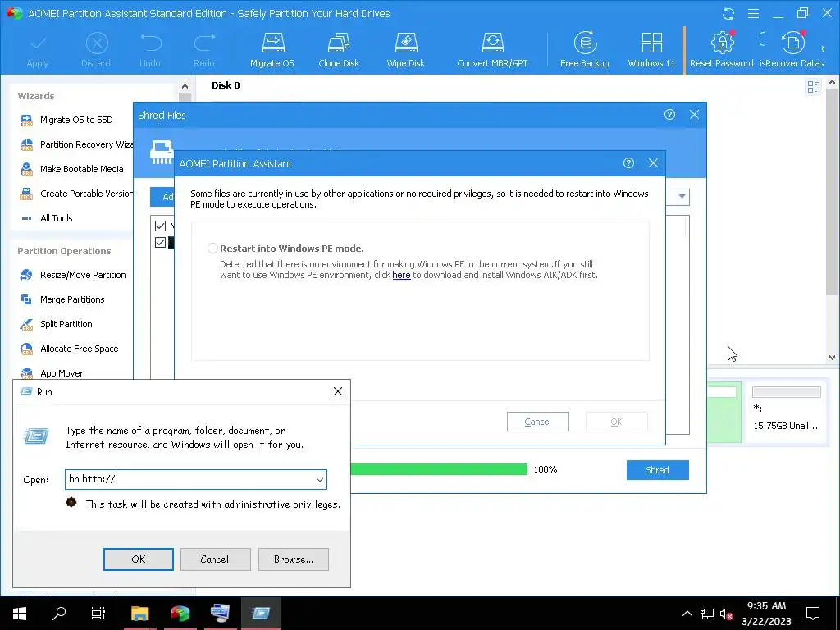Viewport: 840px width, 630px height.
Task: Launch the Clone Disk tool
Action: pos(339,50)
